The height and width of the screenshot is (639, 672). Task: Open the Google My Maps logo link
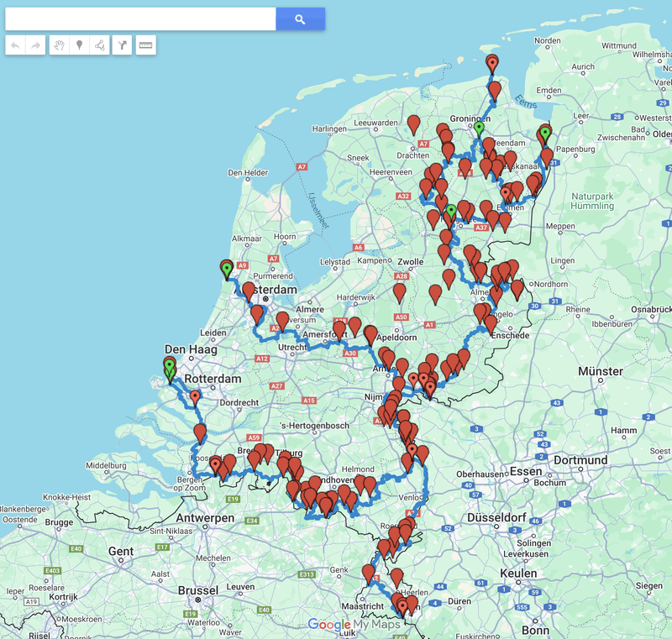coord(354,625)
